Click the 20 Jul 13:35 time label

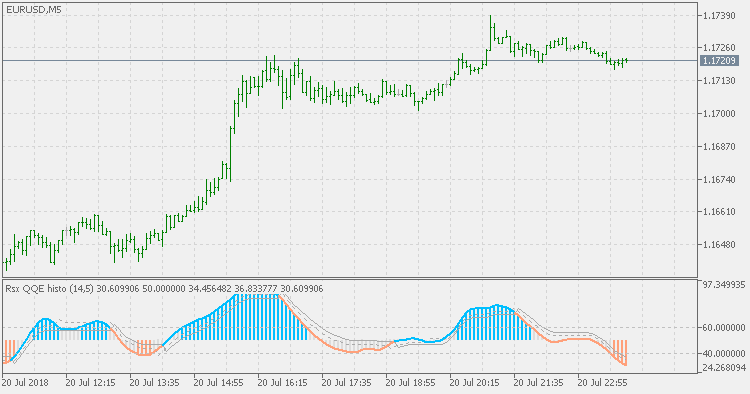tap(155, 383)
